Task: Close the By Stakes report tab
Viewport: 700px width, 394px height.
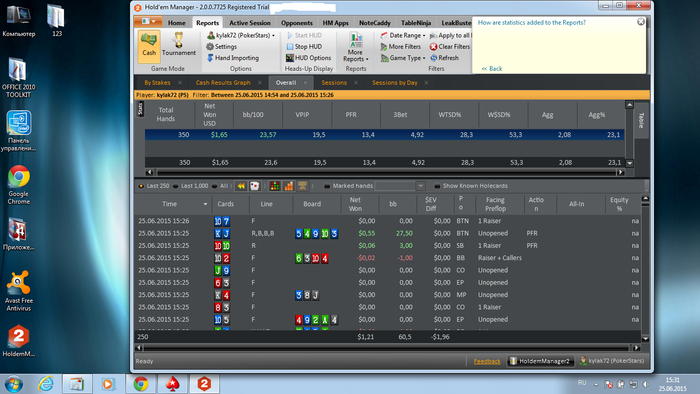Action: pos(179,83)
